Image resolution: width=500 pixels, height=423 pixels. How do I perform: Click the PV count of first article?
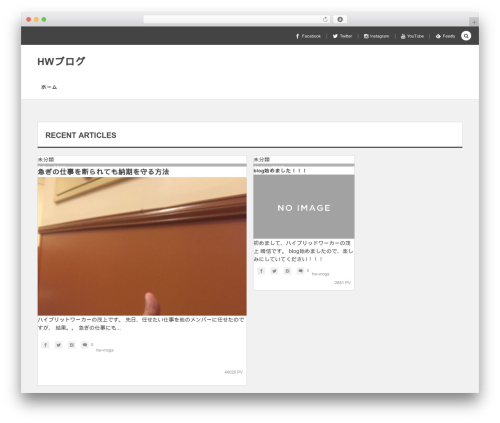point(234,372)
